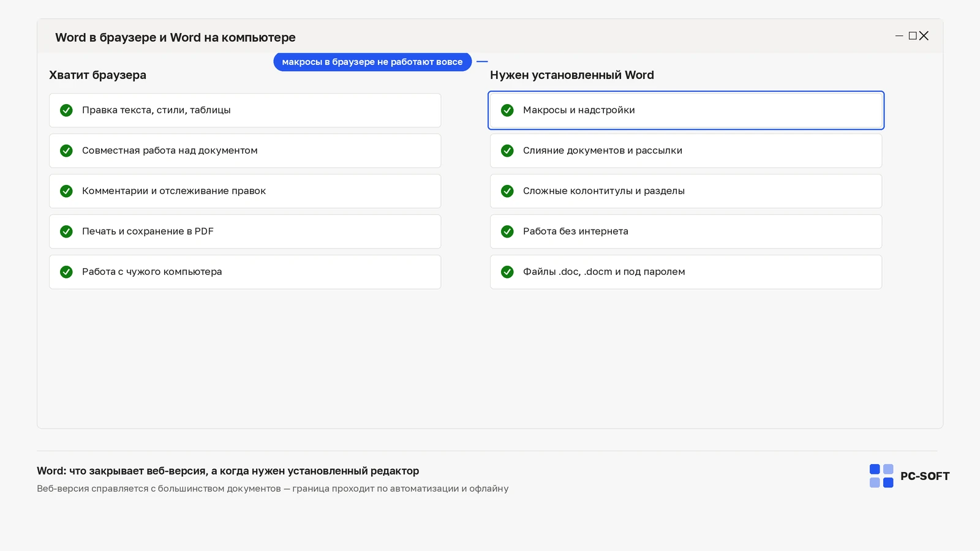Click the check icon beside Слияние документов и рассылки
The image size is (980, 551).
507,151
